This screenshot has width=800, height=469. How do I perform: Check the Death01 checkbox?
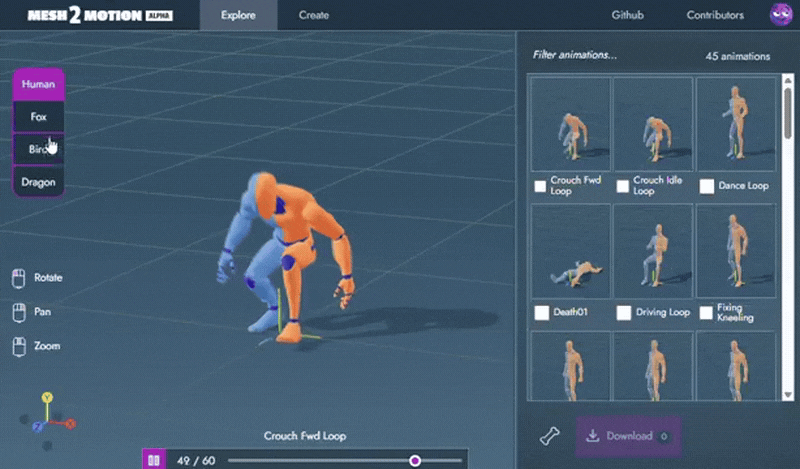541,312
